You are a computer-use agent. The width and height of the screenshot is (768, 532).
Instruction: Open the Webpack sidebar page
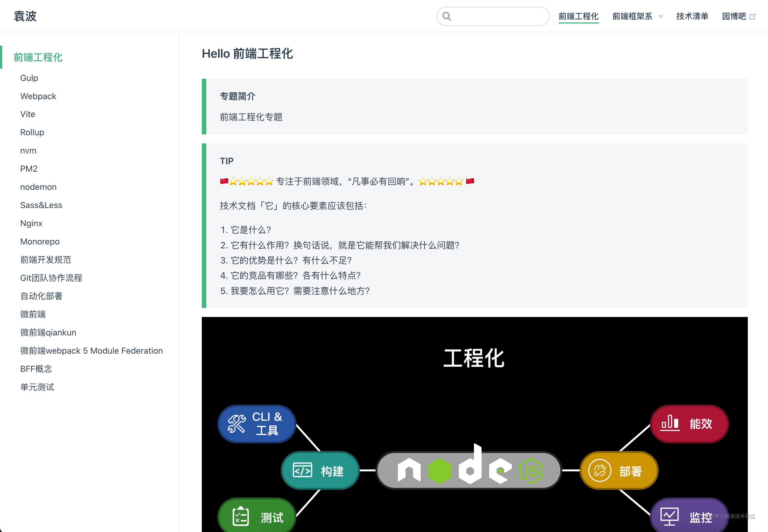(38, 96)
